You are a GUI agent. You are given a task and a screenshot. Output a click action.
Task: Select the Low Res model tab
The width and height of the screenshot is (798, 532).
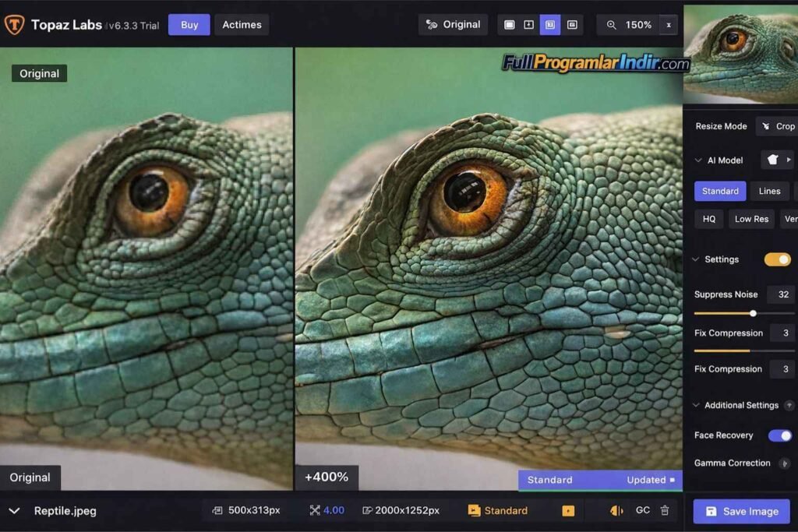pos(750,219)
